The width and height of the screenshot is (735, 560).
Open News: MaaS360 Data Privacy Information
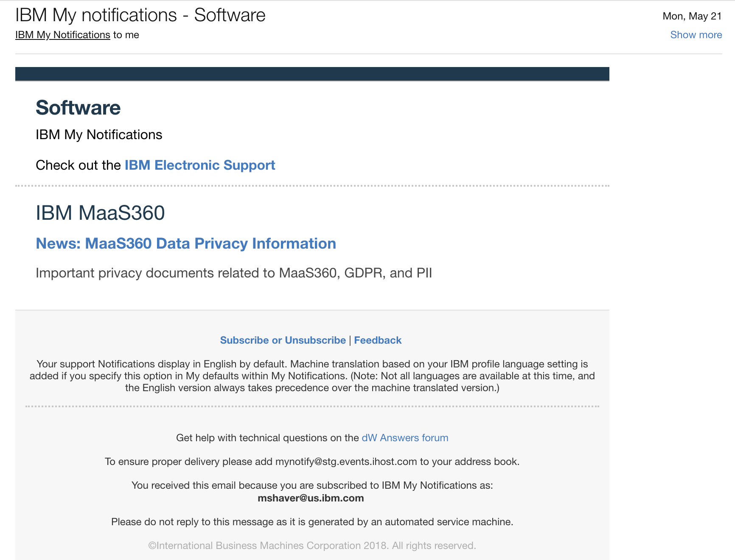click(186, 244)
